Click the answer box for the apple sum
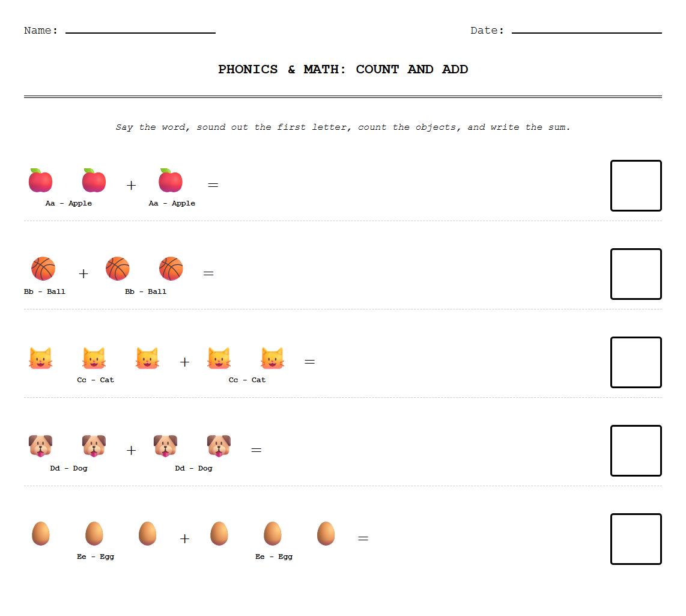The height and width of the screenshot is (616, 686). tap(636, 186)
